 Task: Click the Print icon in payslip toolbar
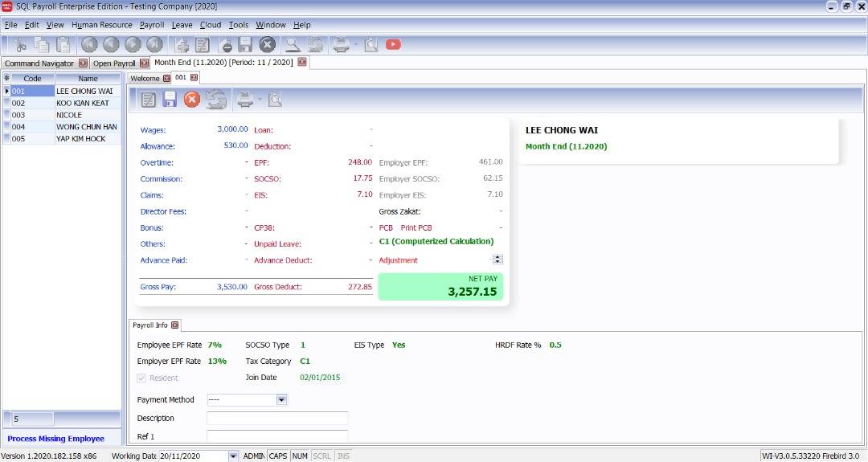point(244,99)
